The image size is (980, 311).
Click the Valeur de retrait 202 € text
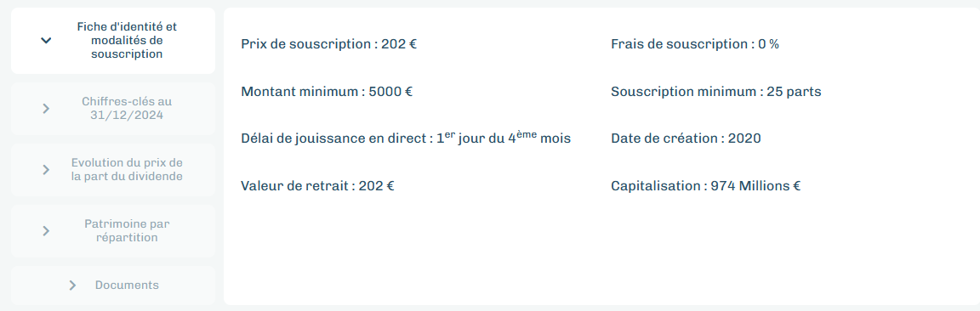317,186
